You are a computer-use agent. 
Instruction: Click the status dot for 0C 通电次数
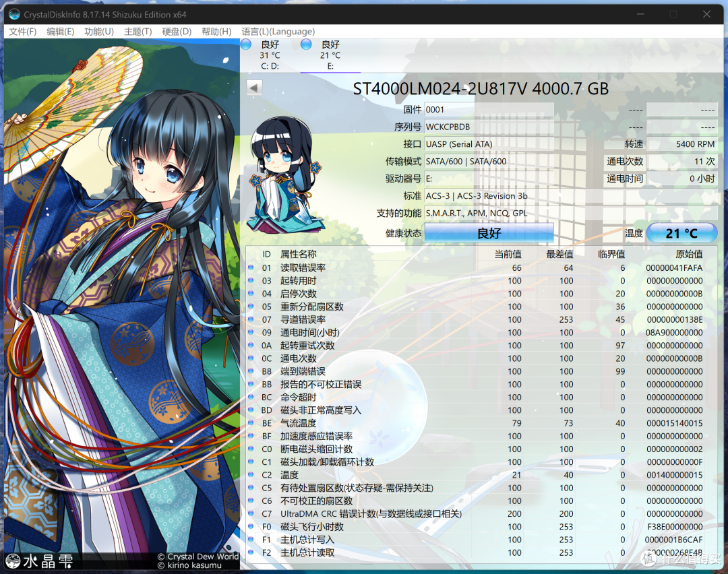[x=251, y=358]
